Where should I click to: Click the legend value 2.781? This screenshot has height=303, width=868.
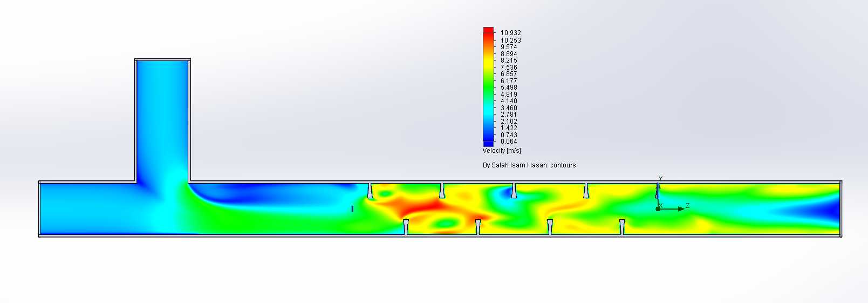pos(508,115)
